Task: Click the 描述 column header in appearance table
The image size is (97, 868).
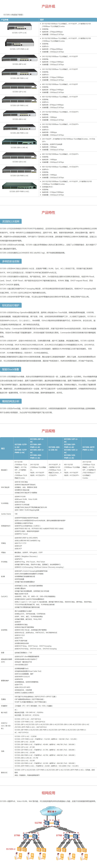Action: click(42, 20)
